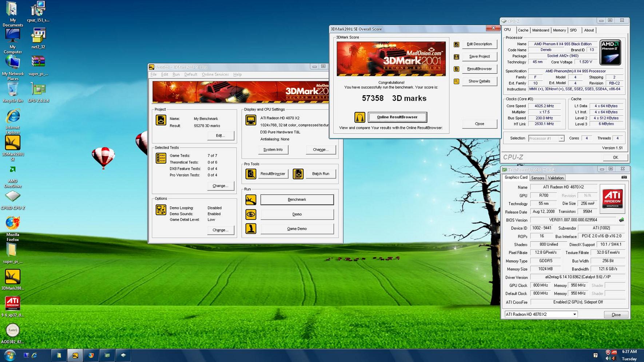The width and height of the screenshot is (644, 362).
Task: Select the CPUID CPU-Z desktop icon
Action: click(12, 200)
